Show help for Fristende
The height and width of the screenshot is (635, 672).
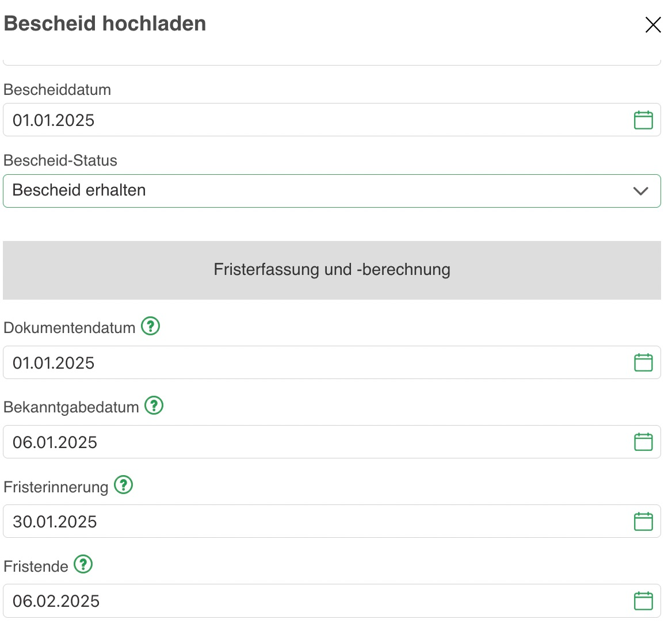tap(83, 564)
